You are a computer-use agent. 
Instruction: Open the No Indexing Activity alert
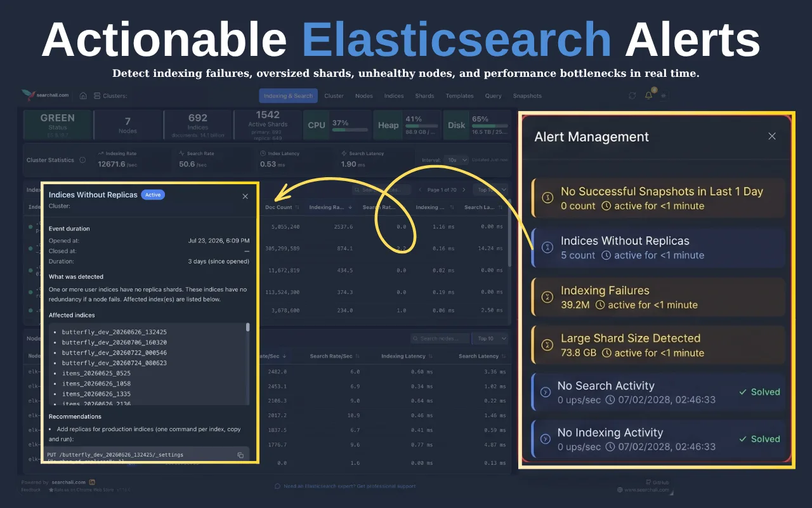[658, 439]
